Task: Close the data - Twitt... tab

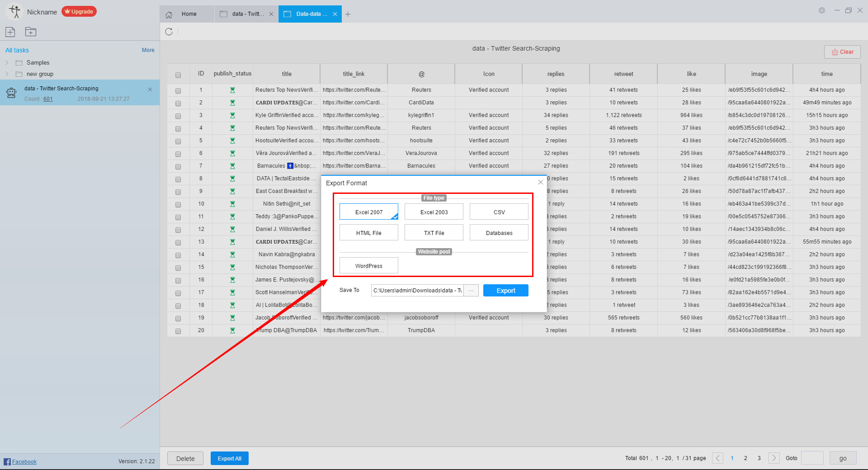Action: tap(271, 14)
